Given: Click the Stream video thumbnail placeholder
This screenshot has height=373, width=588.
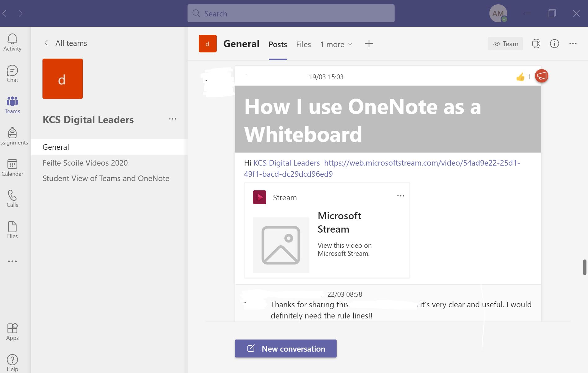Looking at the screenshot, I should pos(281,245).
